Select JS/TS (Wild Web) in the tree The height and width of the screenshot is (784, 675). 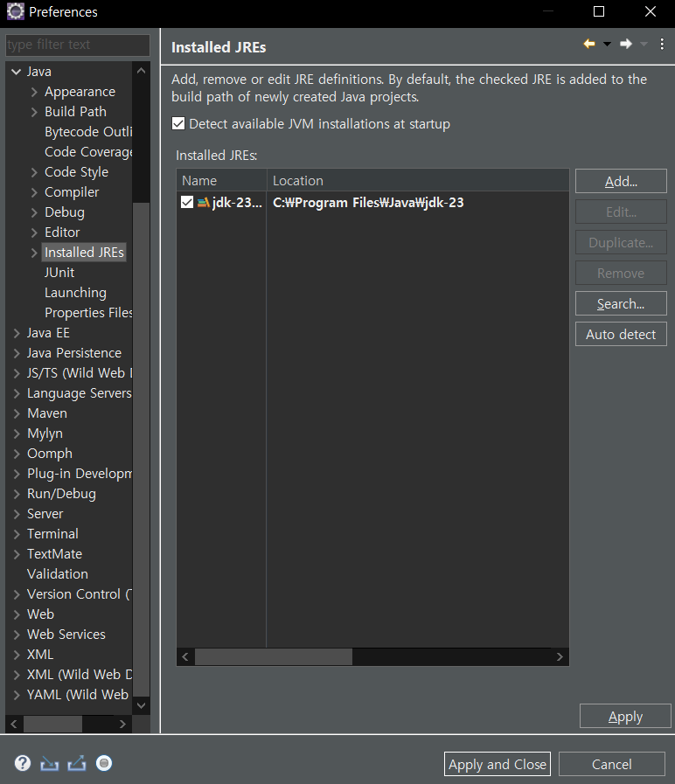(79, 373)
